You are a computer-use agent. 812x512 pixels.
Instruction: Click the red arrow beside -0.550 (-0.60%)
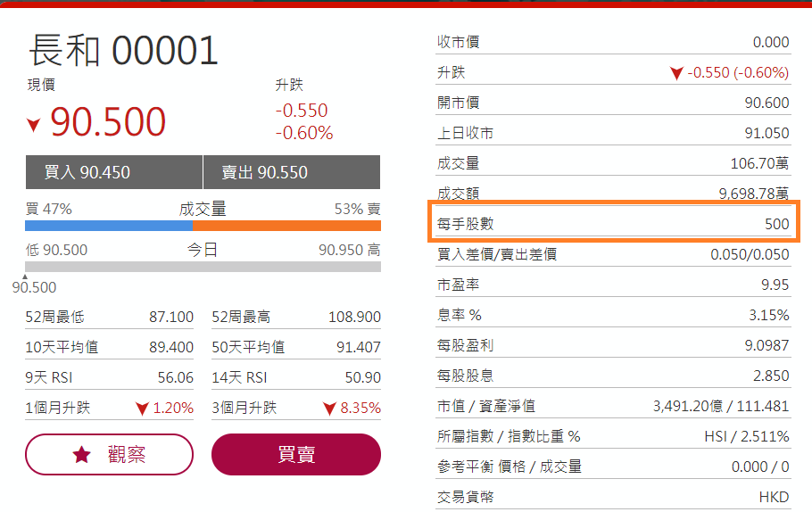coord(676,73)
